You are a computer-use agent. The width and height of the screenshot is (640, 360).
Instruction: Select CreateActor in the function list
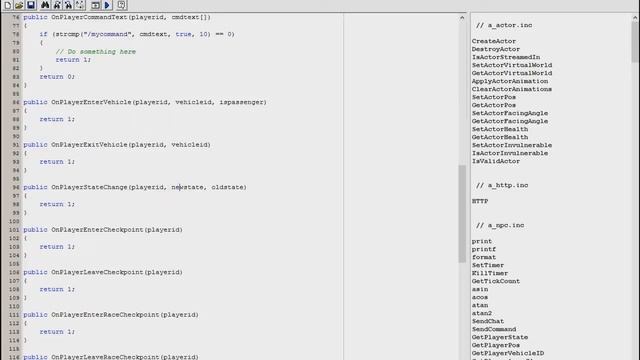[x=494, y=41]
